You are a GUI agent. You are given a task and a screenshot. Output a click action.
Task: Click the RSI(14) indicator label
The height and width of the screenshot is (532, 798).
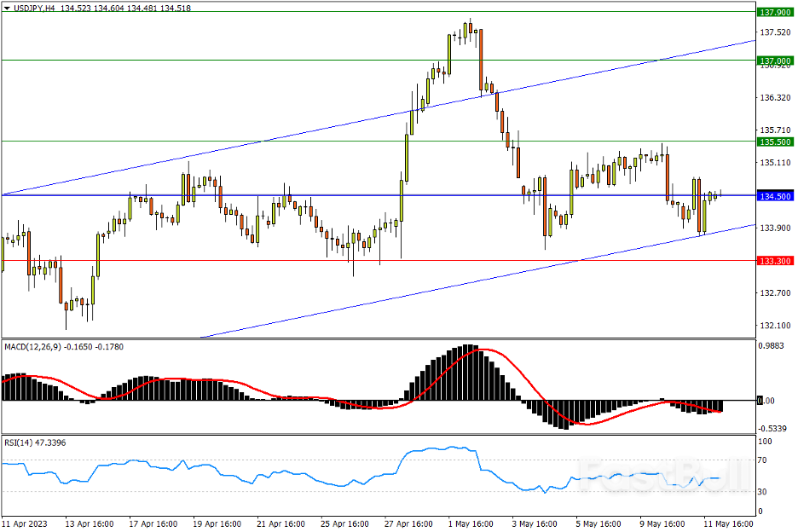pos(20,442)
